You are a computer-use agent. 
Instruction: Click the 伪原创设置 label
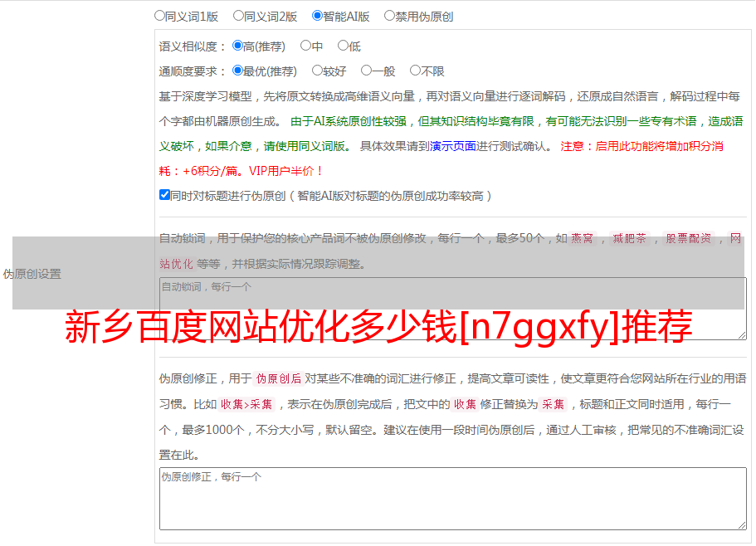(32, 274)
